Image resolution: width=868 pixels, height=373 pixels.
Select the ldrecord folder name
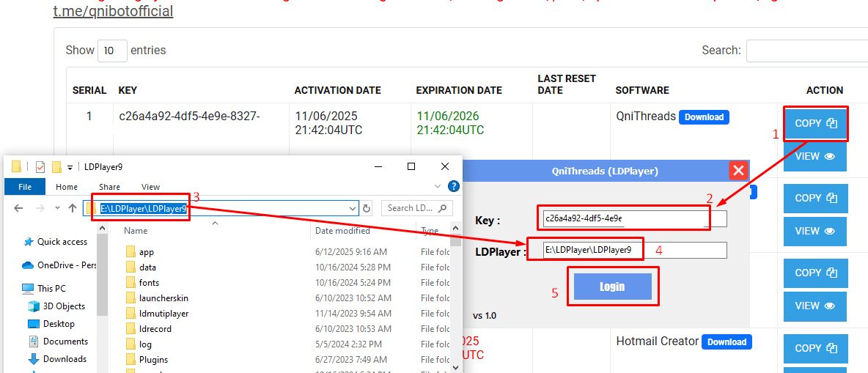pos(155,329)
